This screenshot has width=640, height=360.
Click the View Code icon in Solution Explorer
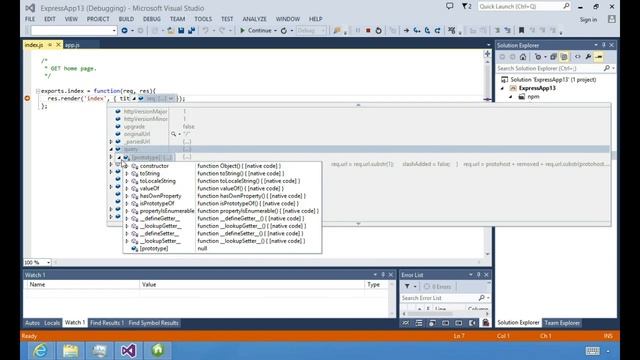click(x=578, y=57)
